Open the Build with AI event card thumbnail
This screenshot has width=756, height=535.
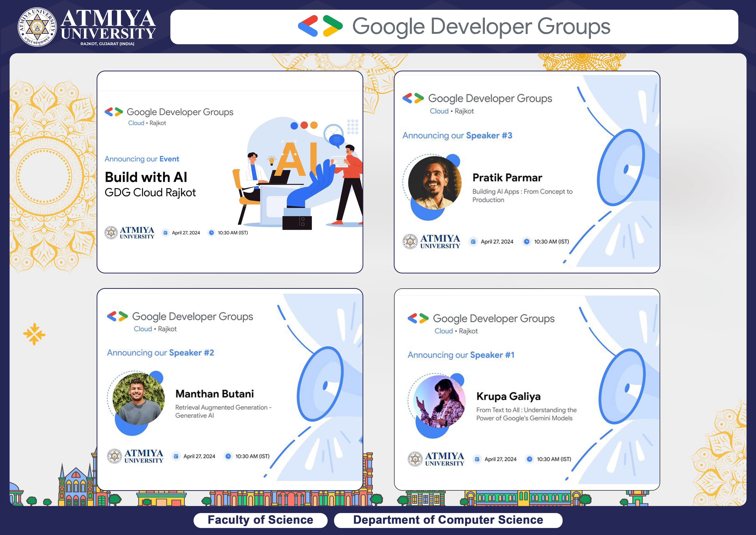(230, 172)
